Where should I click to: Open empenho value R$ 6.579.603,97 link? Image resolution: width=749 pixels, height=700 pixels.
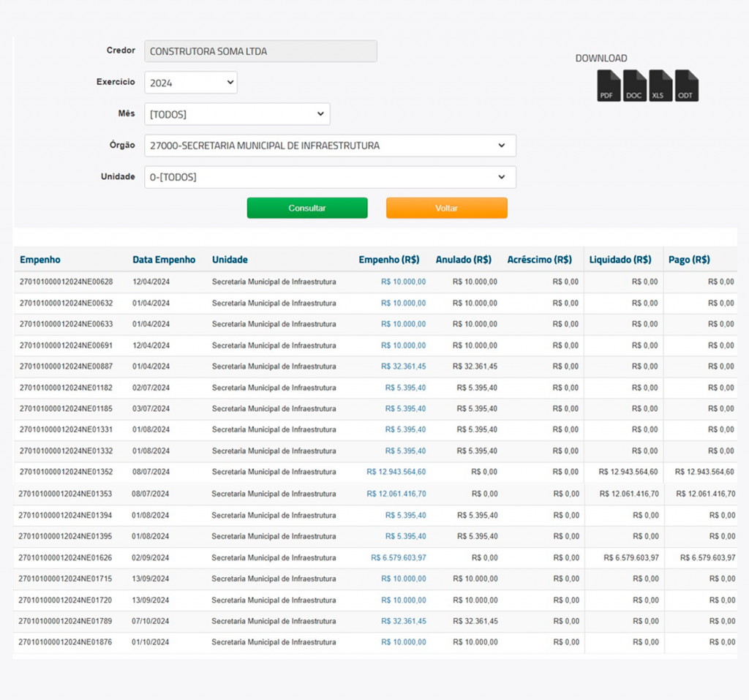[399, 558]
